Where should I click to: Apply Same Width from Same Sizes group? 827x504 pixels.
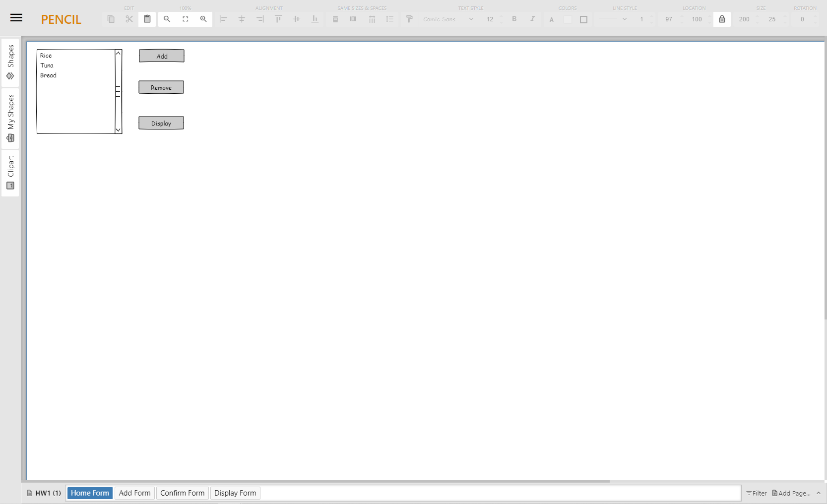point(353,19)
